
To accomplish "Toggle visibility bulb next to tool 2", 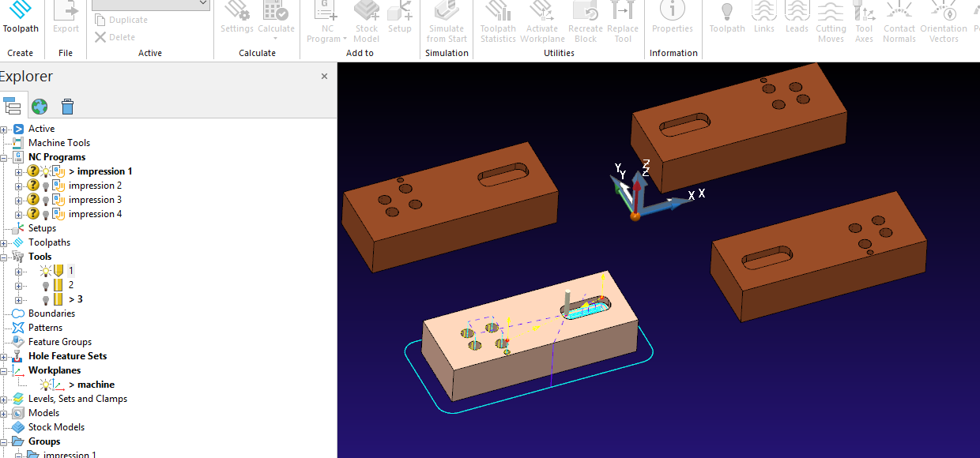I will tap(45, 285).
